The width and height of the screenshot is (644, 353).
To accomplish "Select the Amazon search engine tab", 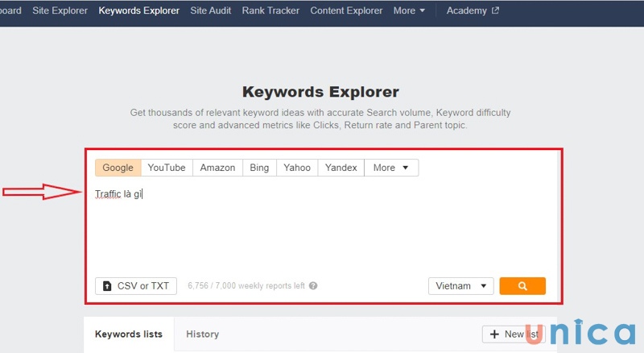I will [217, 168].
